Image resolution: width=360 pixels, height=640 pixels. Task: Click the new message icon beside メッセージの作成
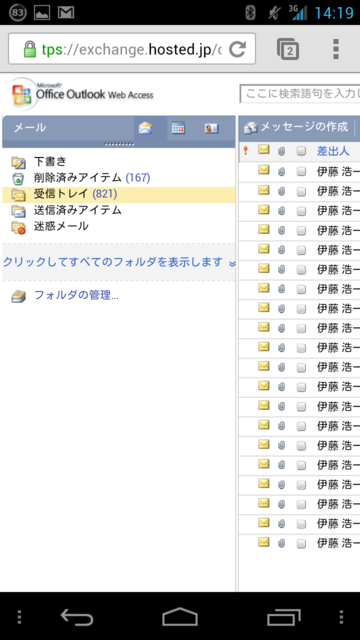coord(251,128)
